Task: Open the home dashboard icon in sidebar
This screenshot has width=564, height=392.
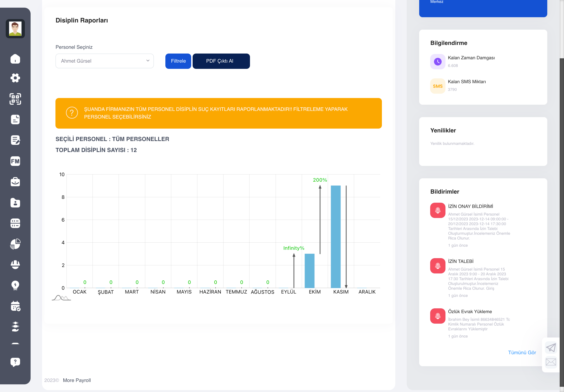Action: tap(15, 59)
